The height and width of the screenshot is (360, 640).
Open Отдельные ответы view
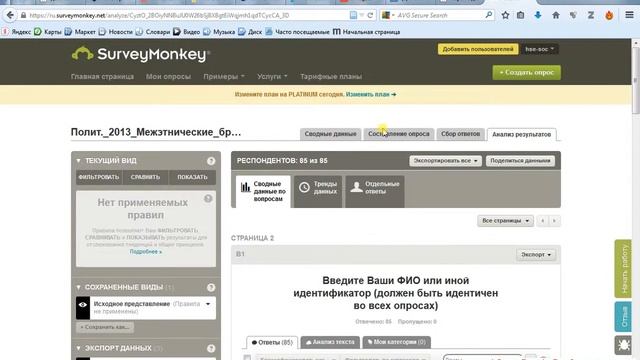(x=375, y=191)
